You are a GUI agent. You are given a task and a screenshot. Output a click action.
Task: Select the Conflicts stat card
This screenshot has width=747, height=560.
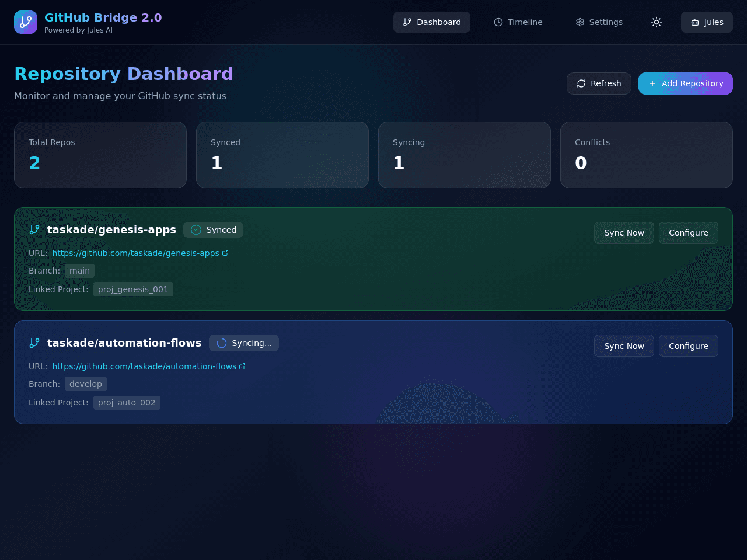pyautogui.click(x=647, y=155)
